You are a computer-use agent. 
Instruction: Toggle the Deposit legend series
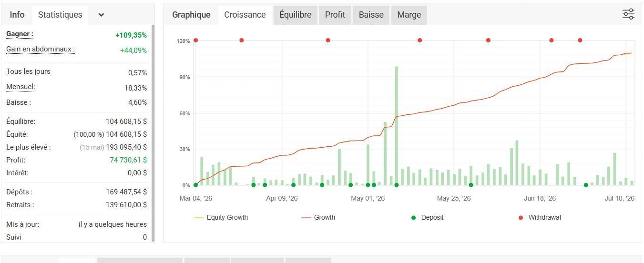(x=427, y=217)
